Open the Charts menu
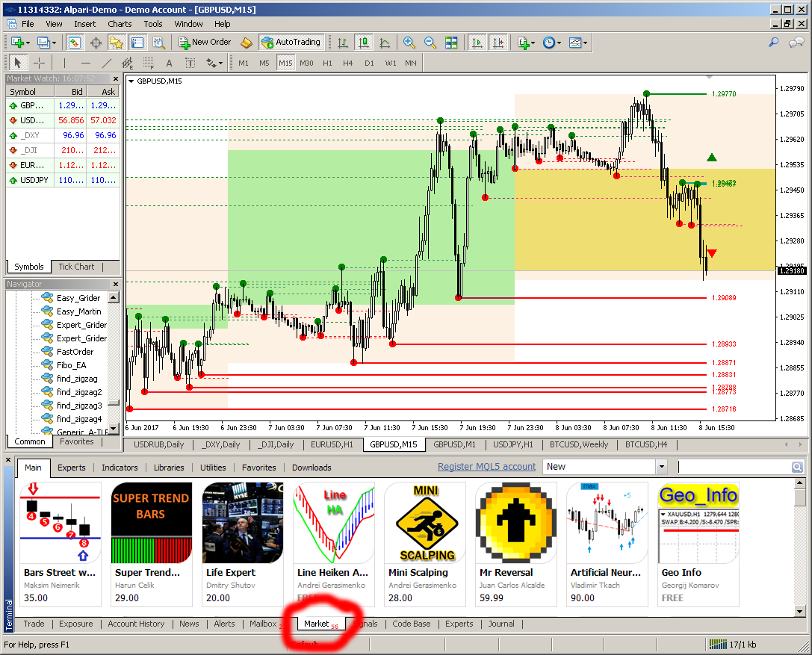 click(120, 24)
